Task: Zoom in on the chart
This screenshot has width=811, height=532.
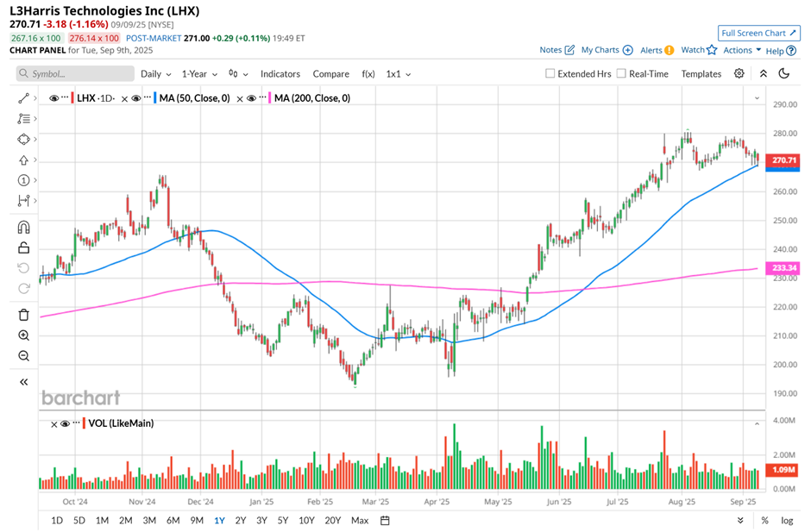Action: point(24,335)
